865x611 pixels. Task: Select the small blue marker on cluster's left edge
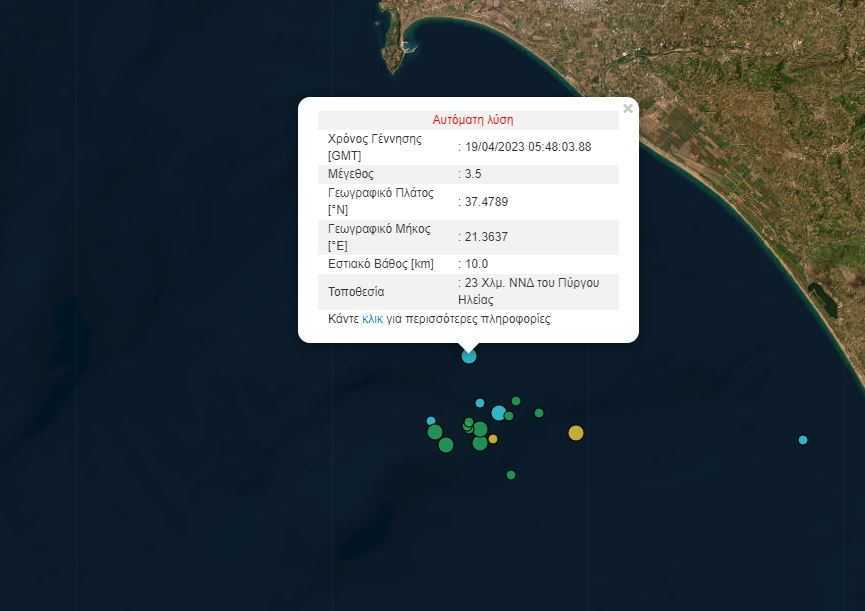point(431,421)
